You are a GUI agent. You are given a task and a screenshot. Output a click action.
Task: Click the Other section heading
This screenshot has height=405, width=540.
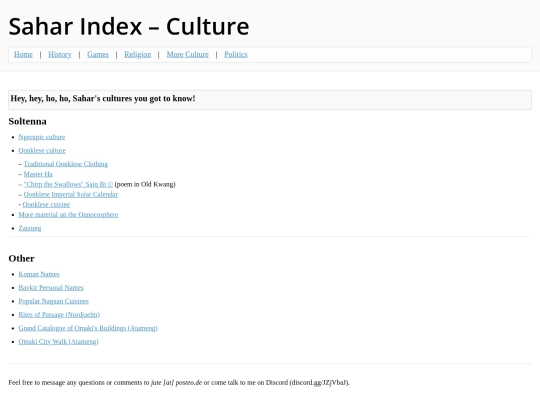click(x=21, y=258)
